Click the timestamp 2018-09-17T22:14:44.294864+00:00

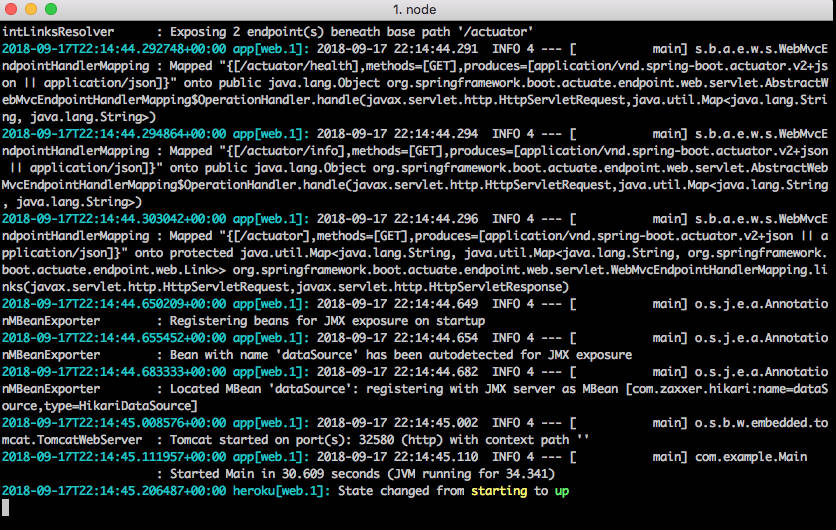click(x=114, y=133)
